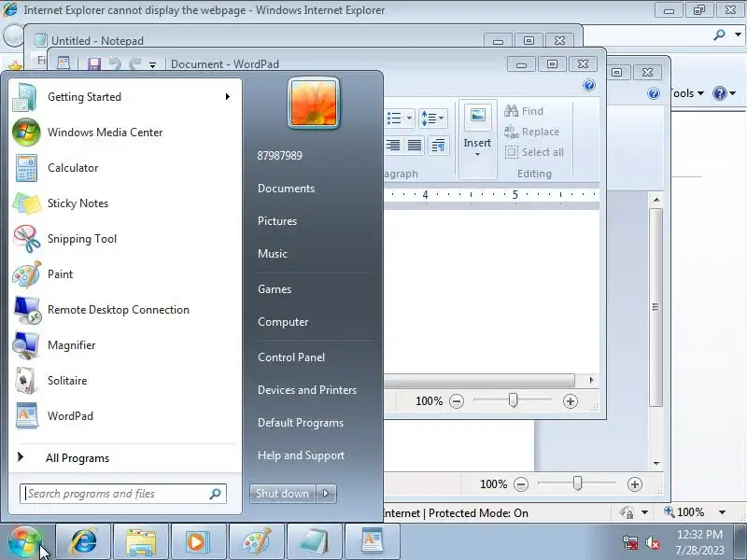Click the Start orb button

coord(25,542)
